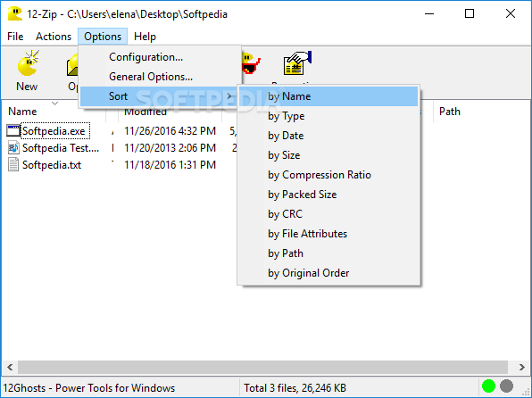This screenshot has width=532, height=398.
Task: Minimize the 12-Zip window
Action: (x=429, y=14)
